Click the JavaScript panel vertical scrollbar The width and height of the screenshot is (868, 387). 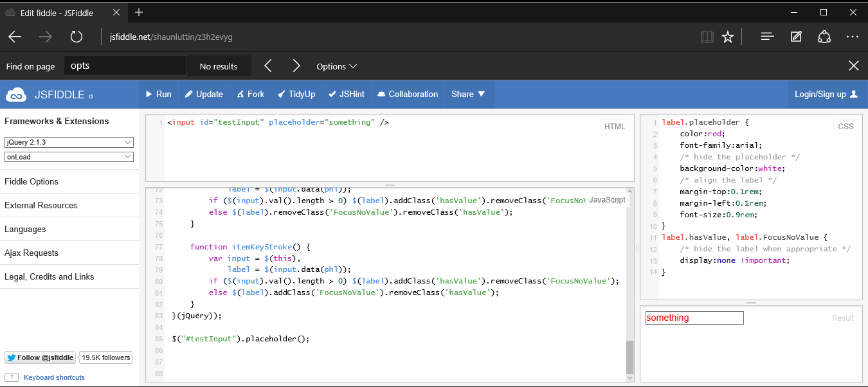click(629, 357)
